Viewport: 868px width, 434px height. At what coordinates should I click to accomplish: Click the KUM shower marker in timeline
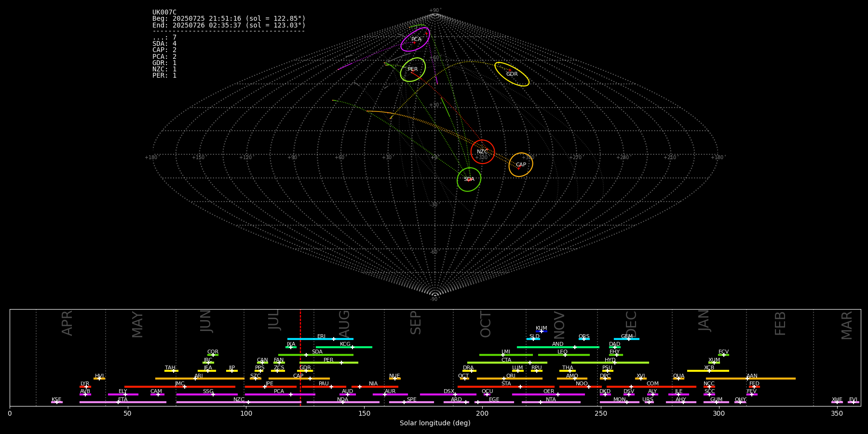[x=541, y=331]
